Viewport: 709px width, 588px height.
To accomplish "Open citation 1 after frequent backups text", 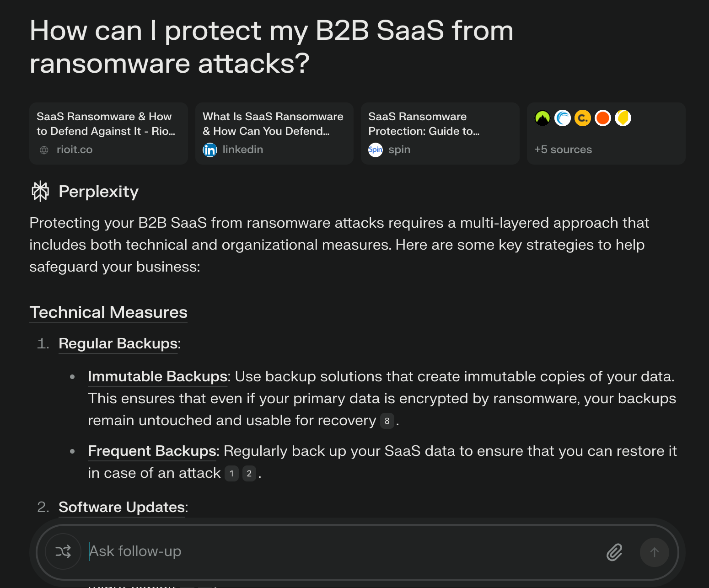I will coord(232,474).
